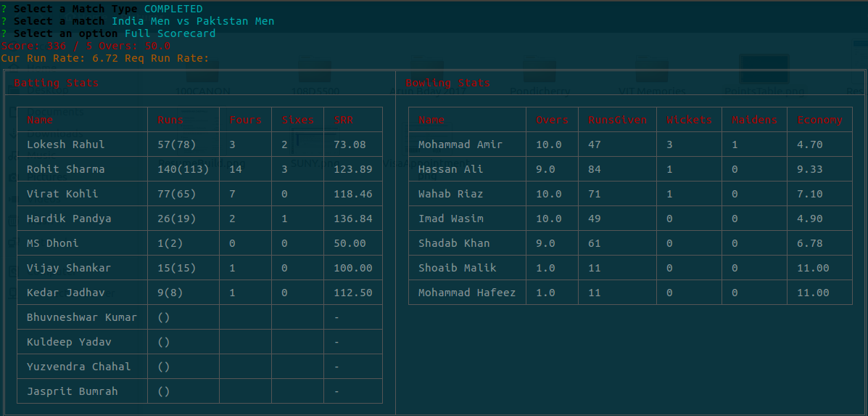Select the Mohammad Amir bowler name
The height and width of the screenshot is (416, 868).
pos(460,144)
